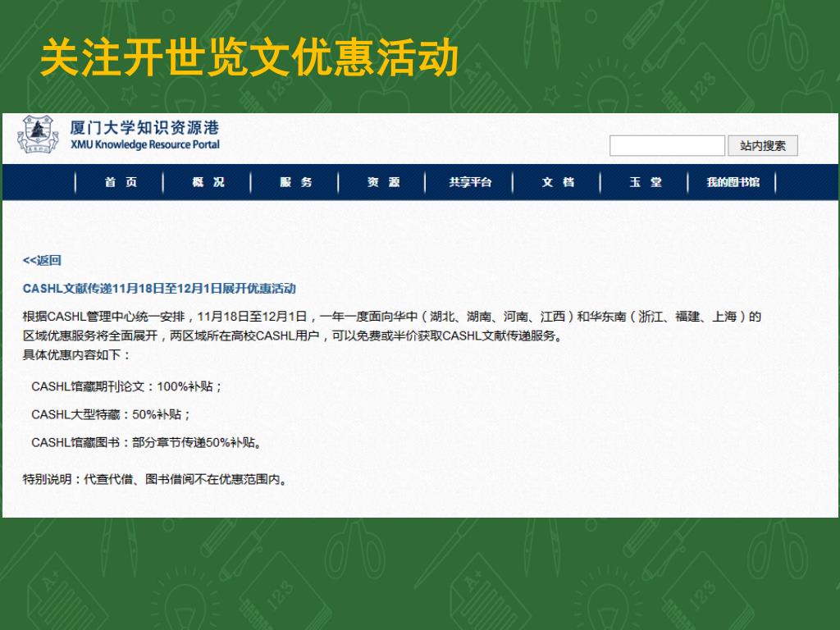Open the 共享平台 menu item
This screenshot has width=840, height=630.
click(470, 182)
